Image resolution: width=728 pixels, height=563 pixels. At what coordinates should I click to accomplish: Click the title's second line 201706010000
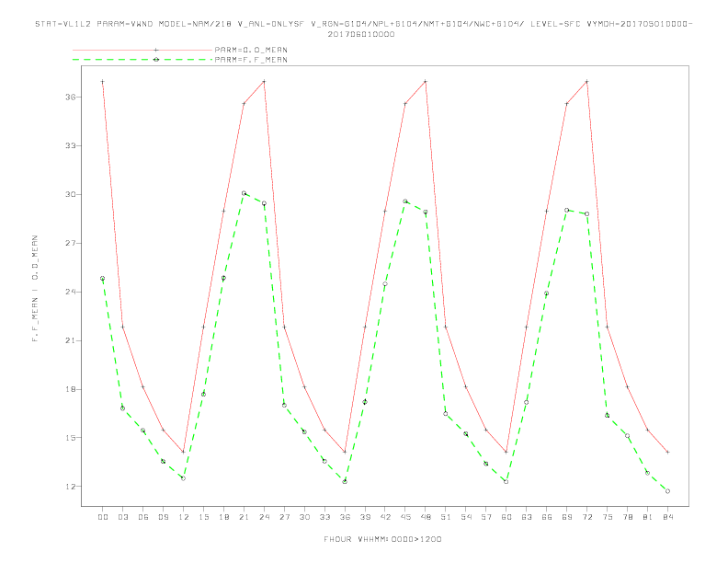361,34
